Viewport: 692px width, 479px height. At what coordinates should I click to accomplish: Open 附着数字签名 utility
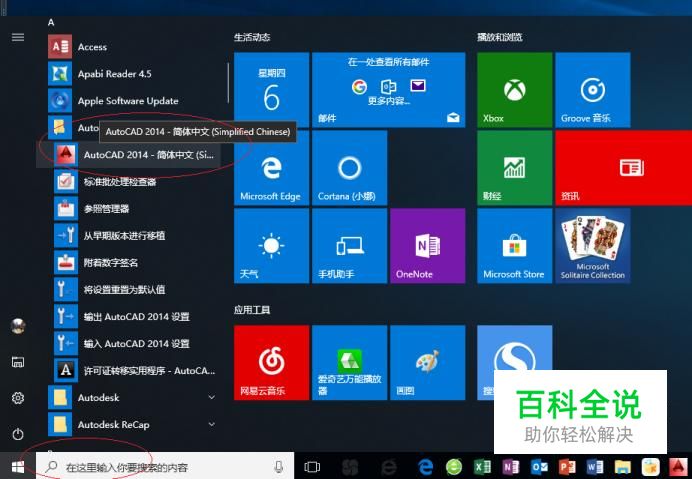point(132,263)
